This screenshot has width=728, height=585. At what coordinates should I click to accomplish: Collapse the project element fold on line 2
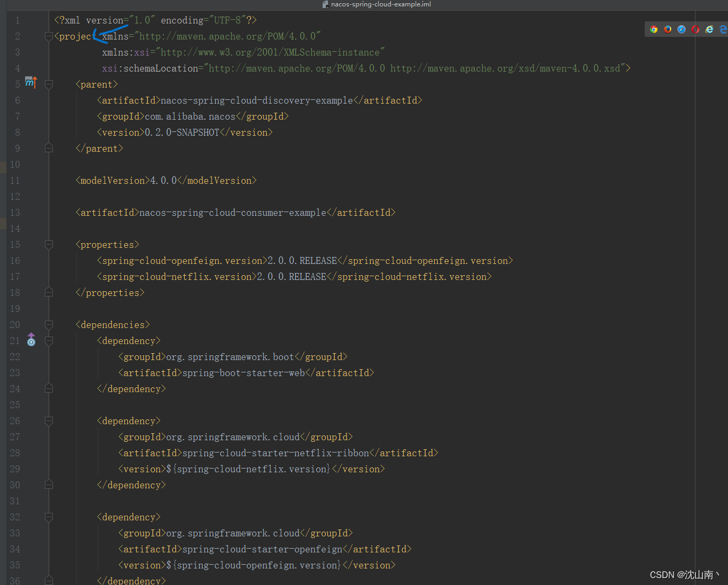pyautogui.click(x=49, y=36)
